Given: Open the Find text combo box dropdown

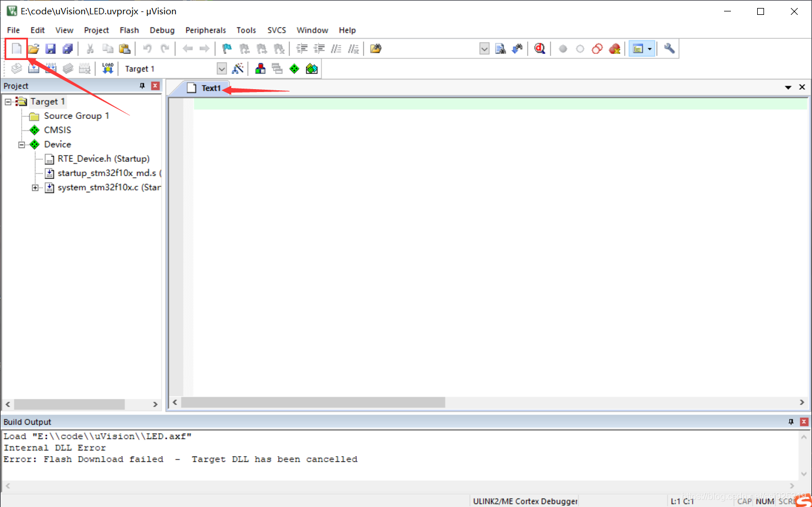Looking at the screenshot, I should 484,49.
